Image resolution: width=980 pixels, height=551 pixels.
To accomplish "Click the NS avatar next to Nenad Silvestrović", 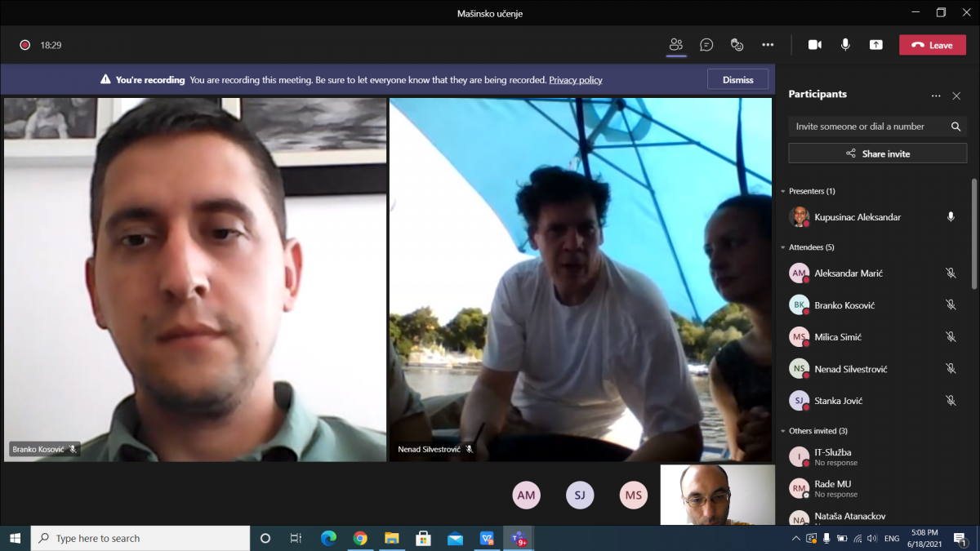I will point(799,369).
